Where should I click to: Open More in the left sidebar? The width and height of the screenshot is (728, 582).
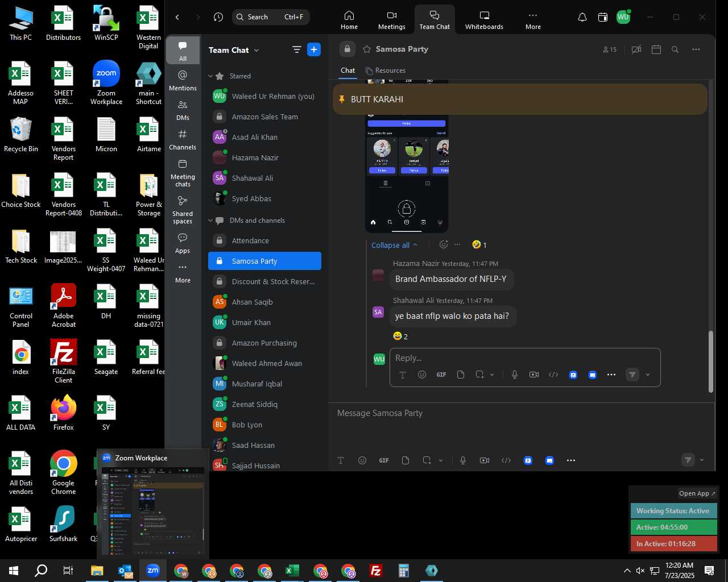click(x=183, y=273)
